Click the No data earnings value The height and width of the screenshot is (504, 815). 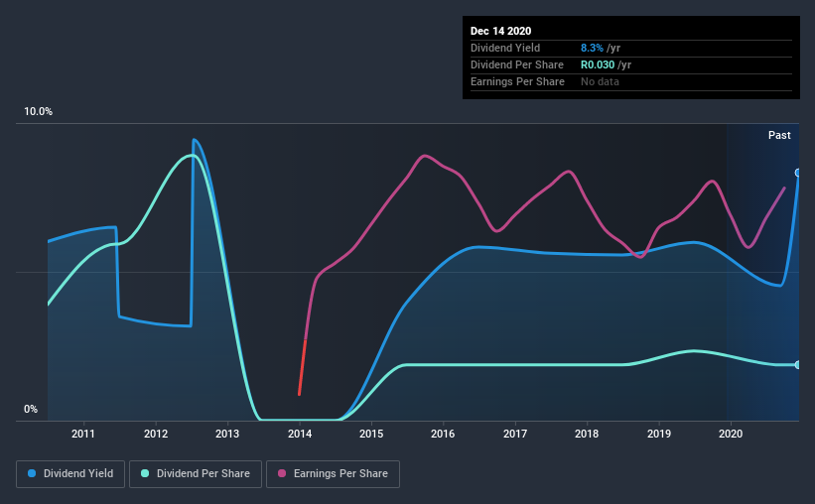600,81
